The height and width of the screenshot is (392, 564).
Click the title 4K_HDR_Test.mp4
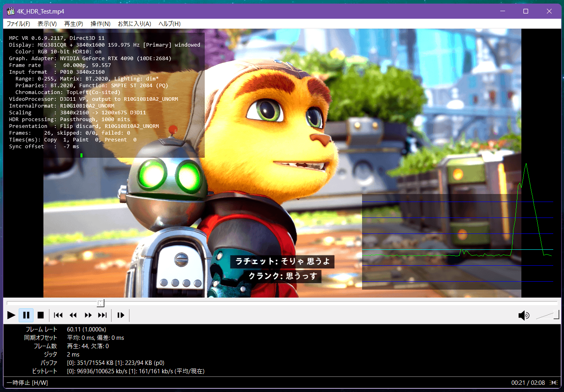point(41,11)
